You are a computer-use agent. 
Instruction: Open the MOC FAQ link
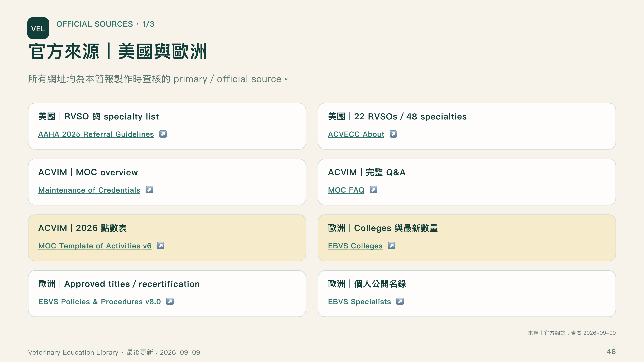point(346,190)
